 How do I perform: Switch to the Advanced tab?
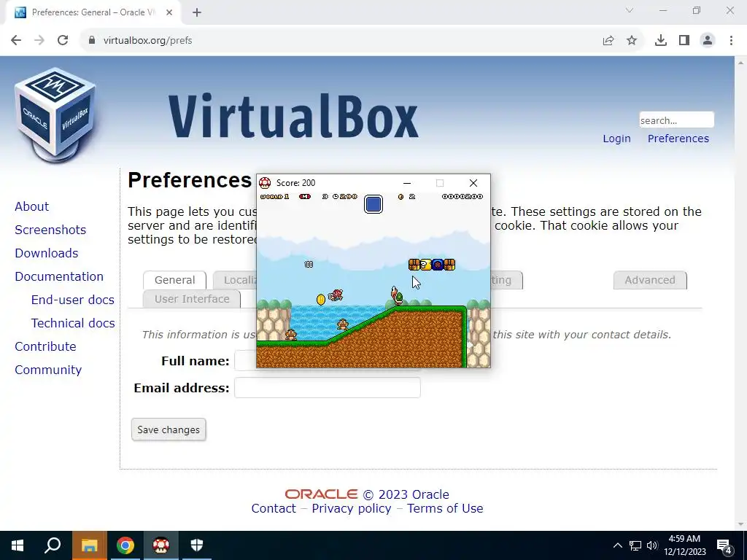click(x=650, y=280)
